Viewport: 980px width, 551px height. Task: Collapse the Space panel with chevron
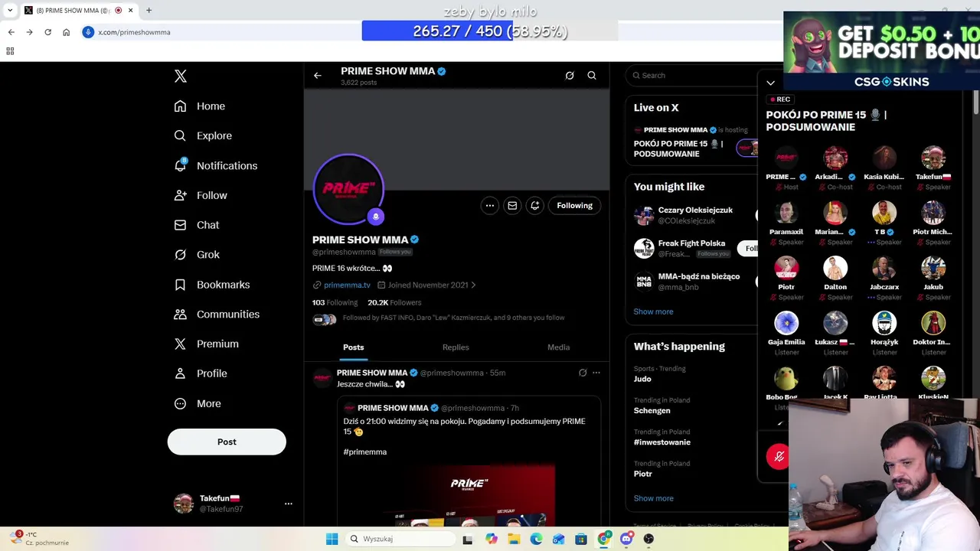tap(771, 83)
